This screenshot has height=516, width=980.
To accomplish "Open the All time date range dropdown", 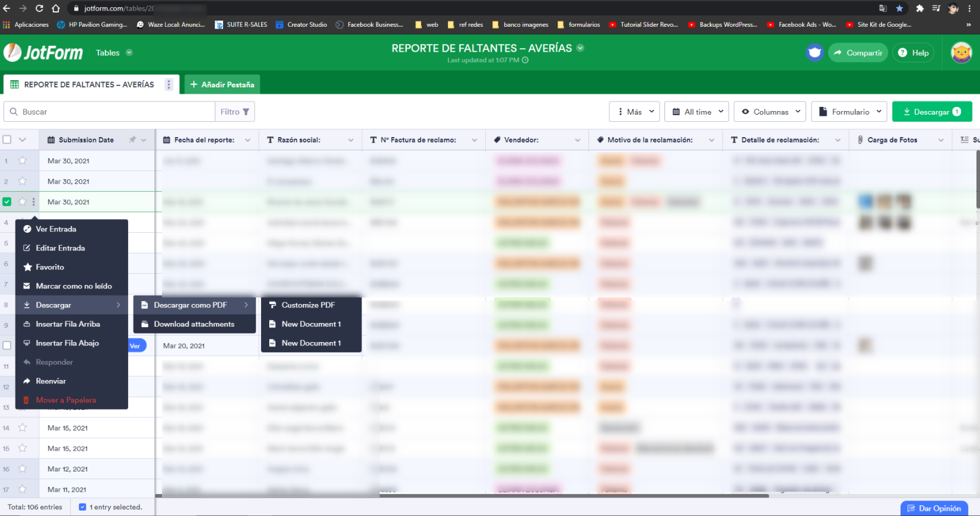I will click(697, 112).
